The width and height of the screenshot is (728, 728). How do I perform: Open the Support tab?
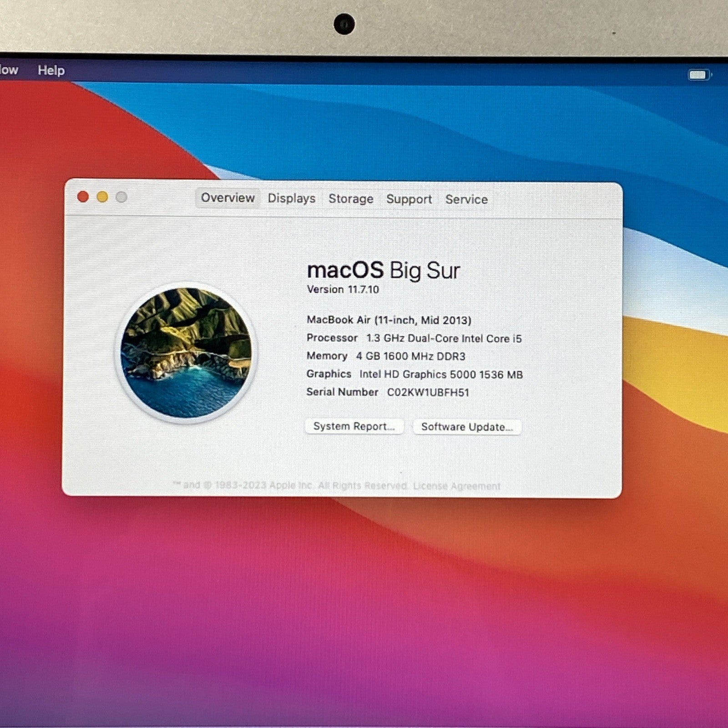pyautogui.click(x=409, y=199)
